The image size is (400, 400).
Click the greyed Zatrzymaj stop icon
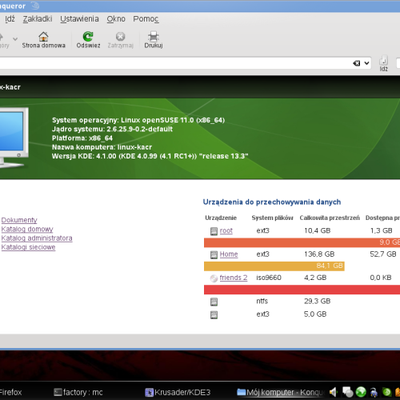120,36
